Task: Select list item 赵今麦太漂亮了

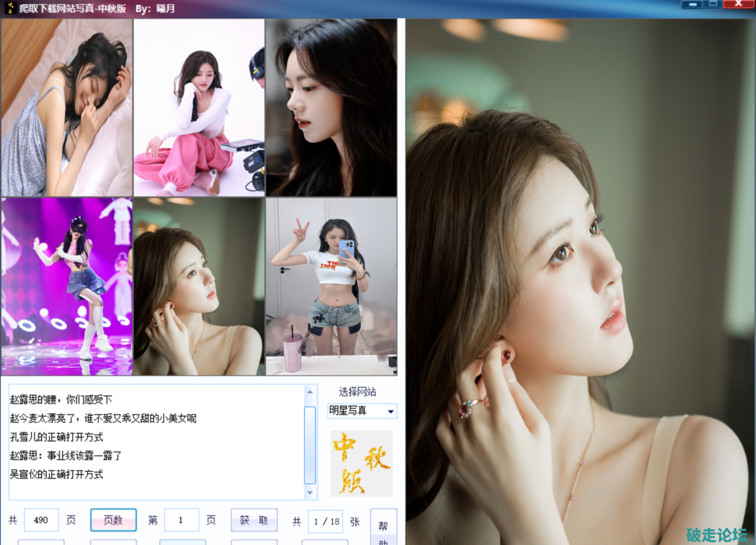Action: point(103,418)
